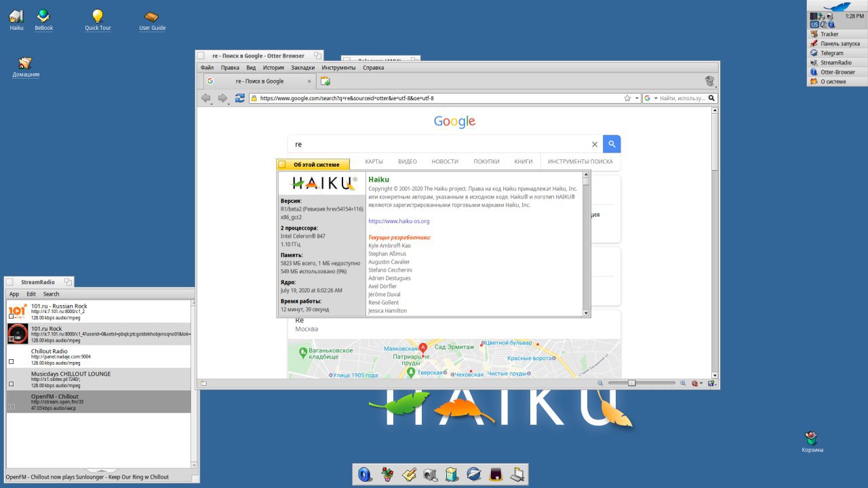The height and width of the screenshot is (488, 868).
Task: Click the Google logo
Action: coord(454,121)
